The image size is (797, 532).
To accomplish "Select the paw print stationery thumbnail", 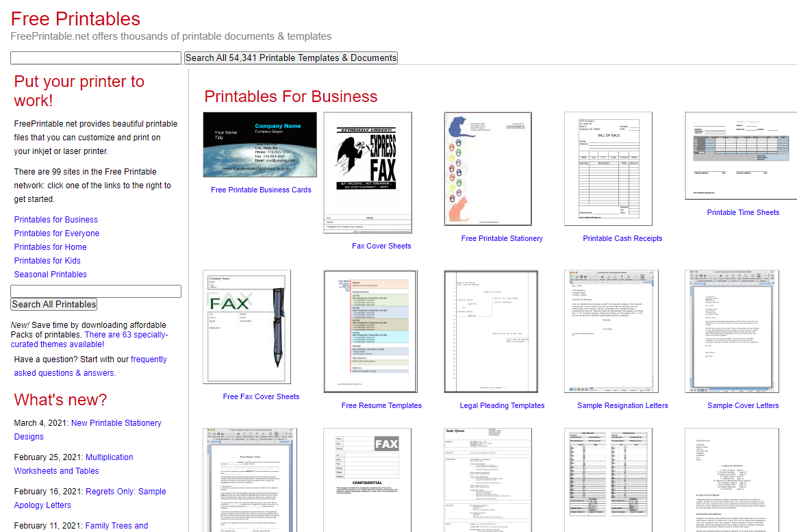I will (x=488, y=168).
